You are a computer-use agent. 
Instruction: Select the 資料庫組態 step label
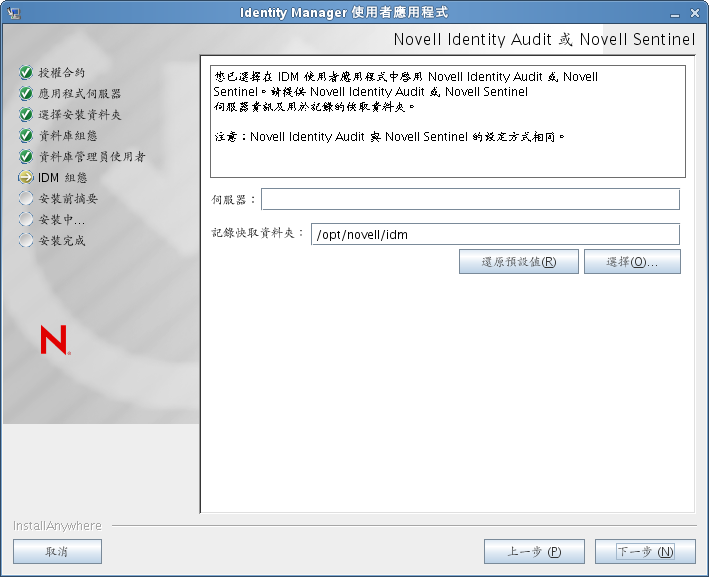[68, 136]
